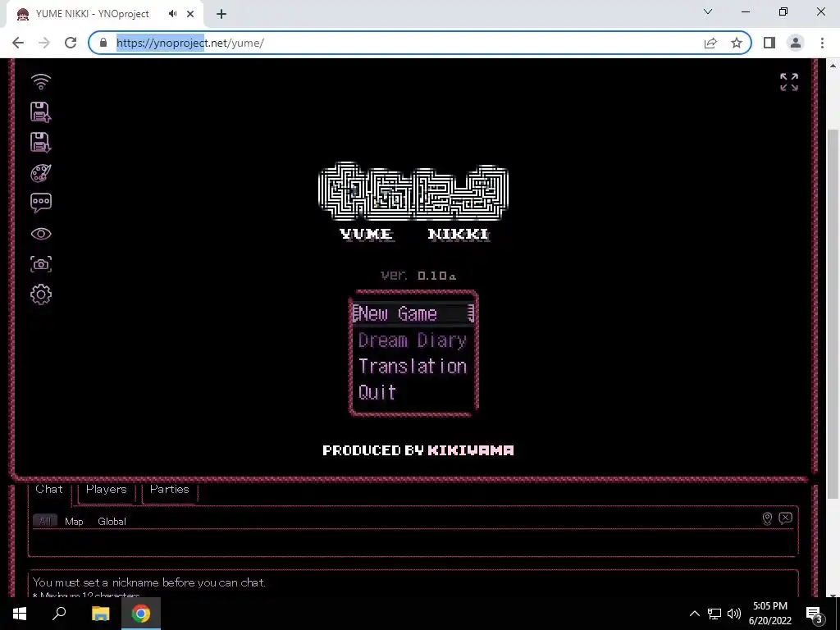
Task: Select the All chat filter
Action: point(45,521)
